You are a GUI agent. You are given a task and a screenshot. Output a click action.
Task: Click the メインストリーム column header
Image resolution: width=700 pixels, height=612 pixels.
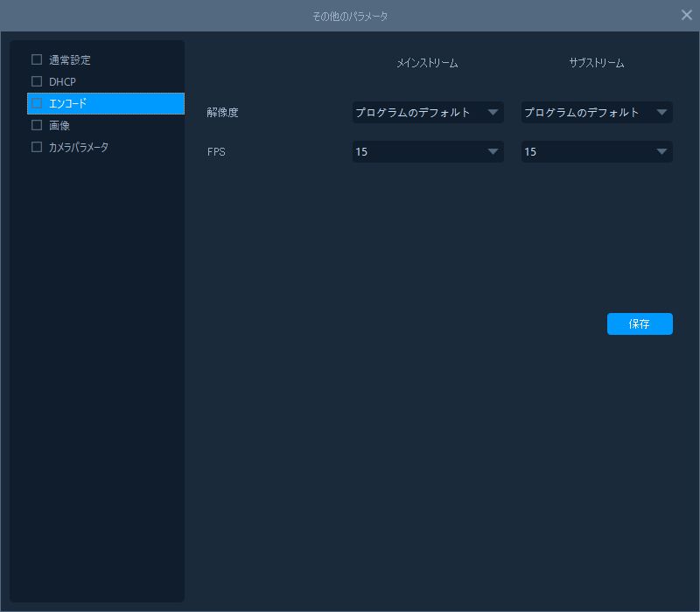(427, 63)
